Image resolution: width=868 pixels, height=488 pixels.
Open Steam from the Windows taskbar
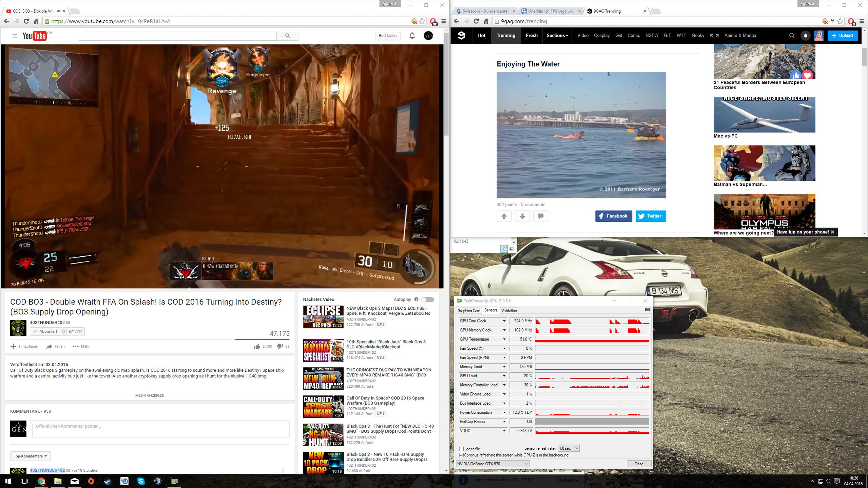point(108,481)
